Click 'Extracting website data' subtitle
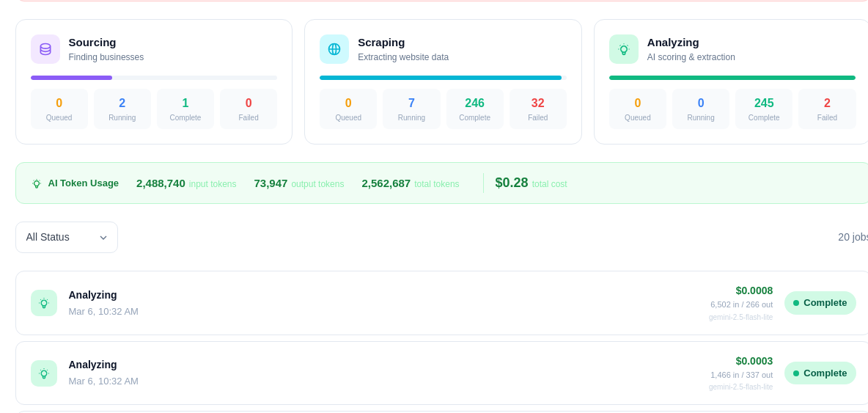Viewport: 868px width, 413px height. [x=403, y=57]
